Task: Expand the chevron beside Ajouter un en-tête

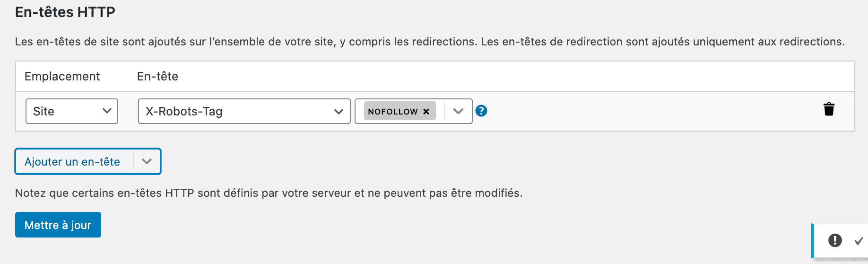Action: tap(147, 161)
